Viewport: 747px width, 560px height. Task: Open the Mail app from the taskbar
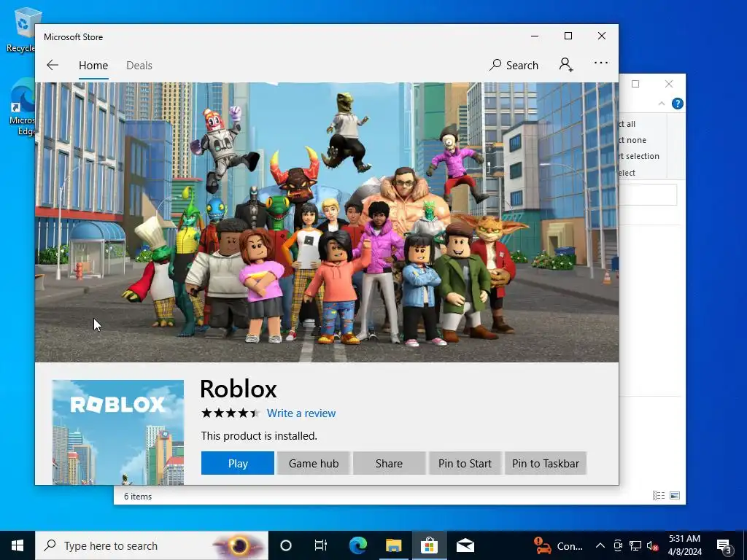click(x=465, y=545)
